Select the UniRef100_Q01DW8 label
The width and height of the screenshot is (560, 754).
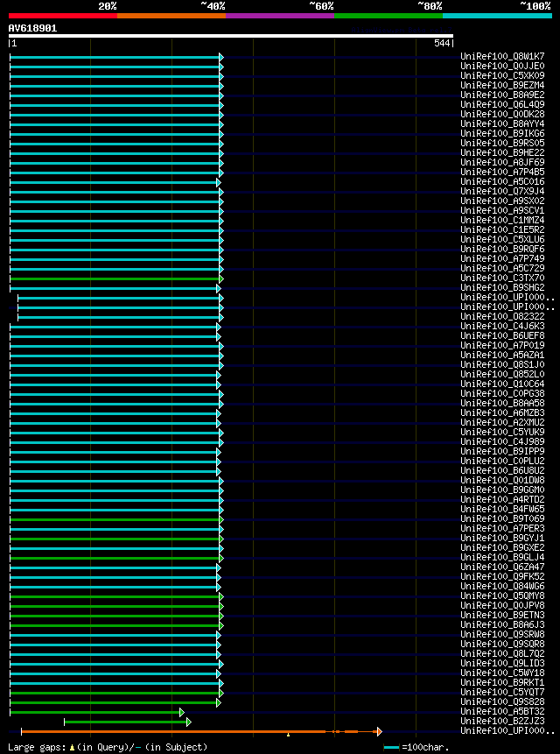pos(502,480)
